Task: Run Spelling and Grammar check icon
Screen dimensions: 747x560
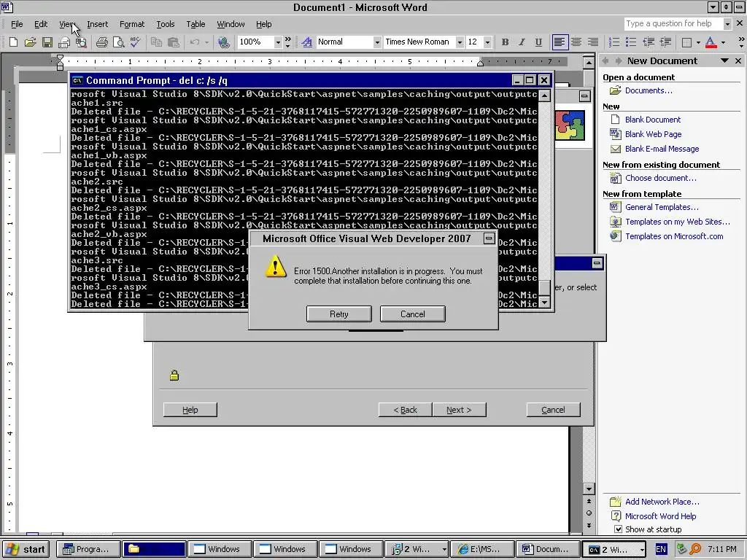Action: (x=135, y=42)
